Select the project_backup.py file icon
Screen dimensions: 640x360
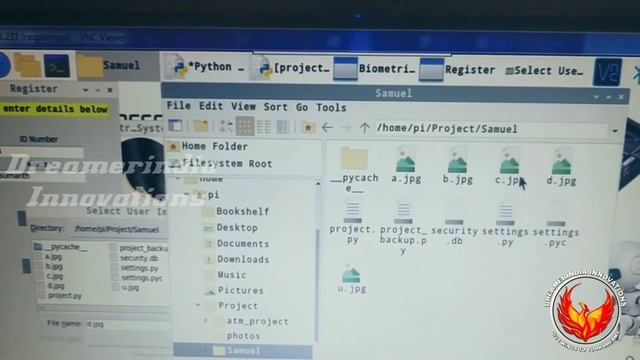[403, 228]
